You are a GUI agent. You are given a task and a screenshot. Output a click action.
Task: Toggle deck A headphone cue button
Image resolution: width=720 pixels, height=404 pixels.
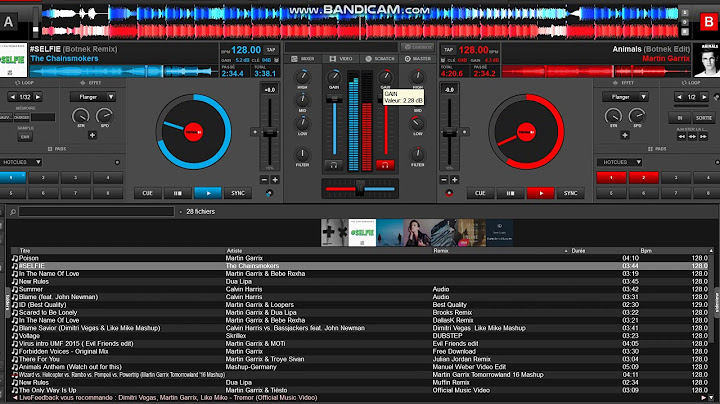tap(334, 165)
